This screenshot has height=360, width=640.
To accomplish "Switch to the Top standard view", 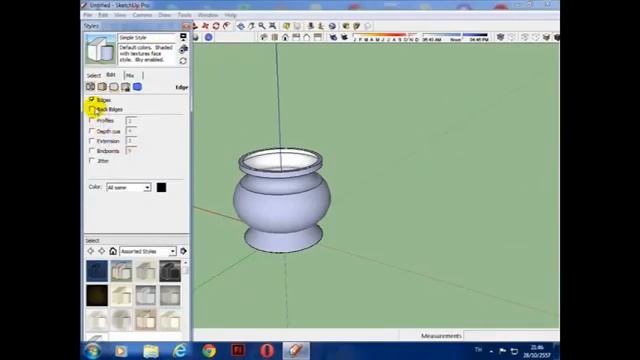I will tap(275, 37).
